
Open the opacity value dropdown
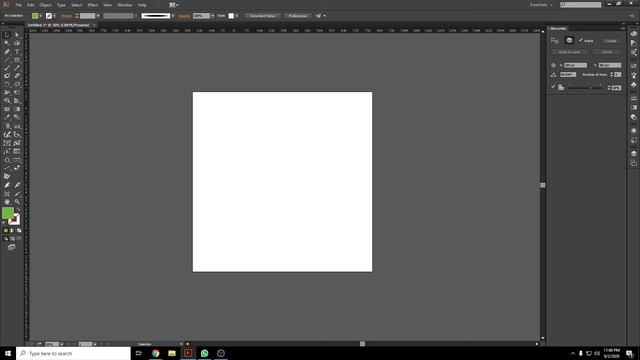pos(213,16)
